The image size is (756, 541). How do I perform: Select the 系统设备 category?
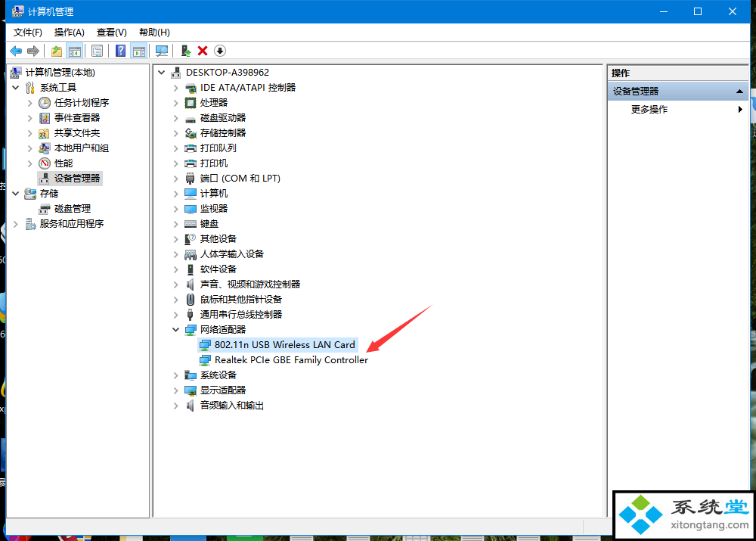pos(218,375)
